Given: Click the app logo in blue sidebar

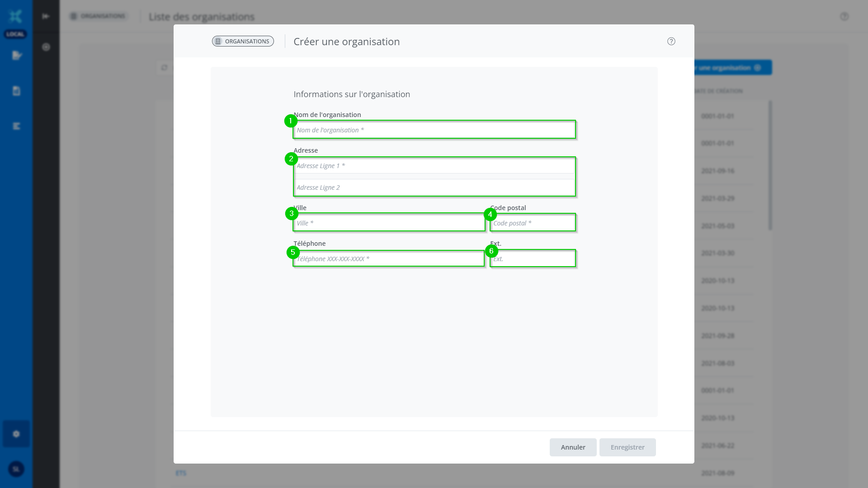Looking at the screenshot, I should pos(15,17).
